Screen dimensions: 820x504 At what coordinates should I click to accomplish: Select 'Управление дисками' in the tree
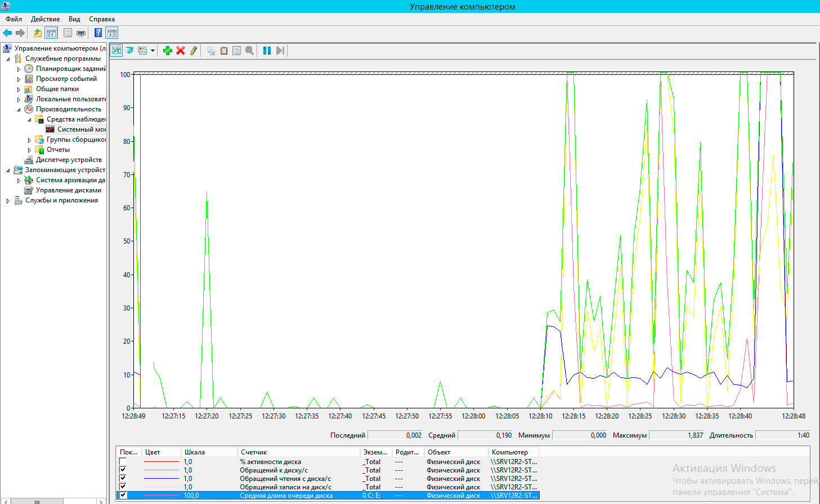tap(68, 190)
